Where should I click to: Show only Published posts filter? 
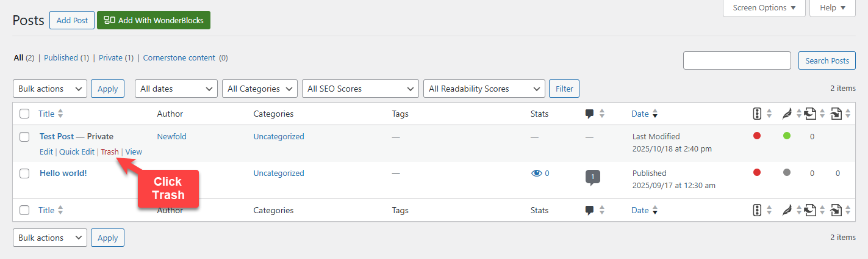pos(61,58)
